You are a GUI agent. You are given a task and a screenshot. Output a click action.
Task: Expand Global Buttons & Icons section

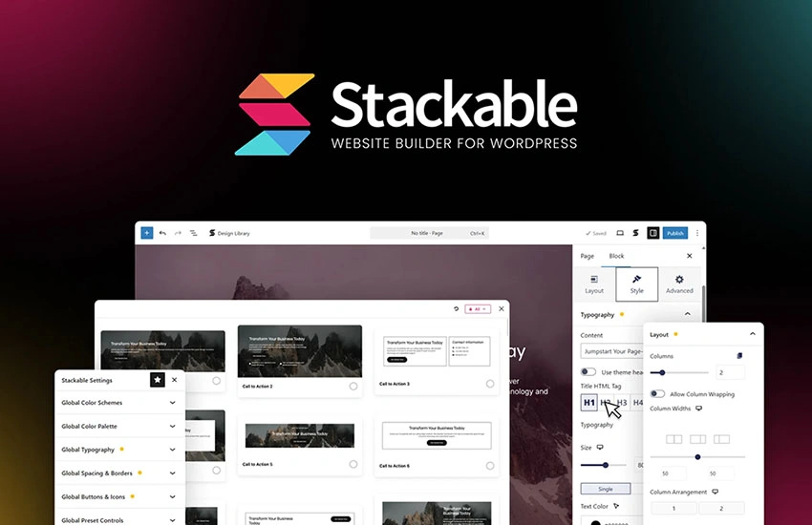(x=119, y=497)
